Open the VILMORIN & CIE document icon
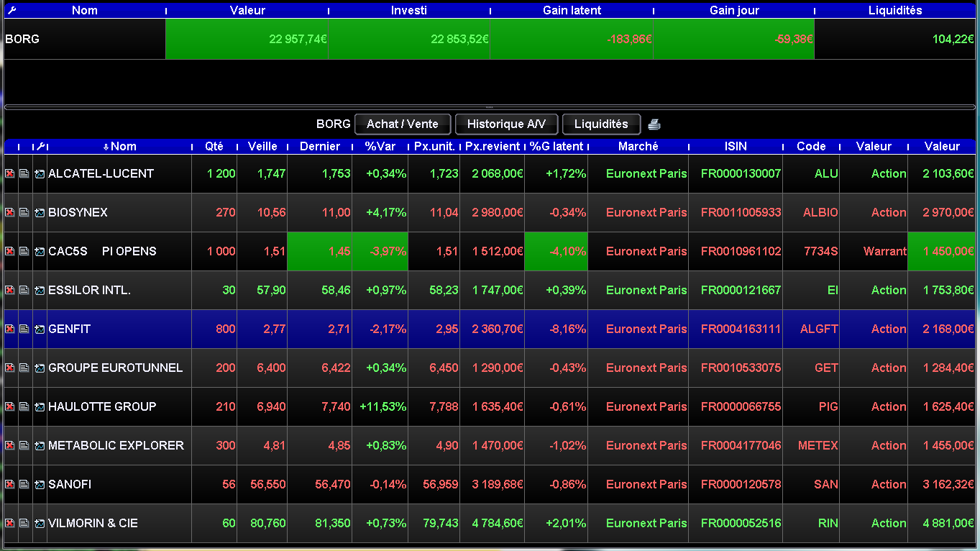 coord(24,523)
